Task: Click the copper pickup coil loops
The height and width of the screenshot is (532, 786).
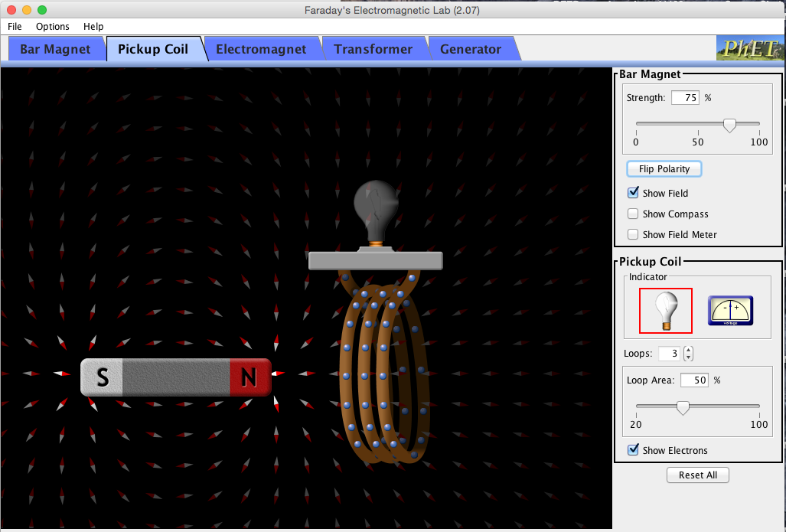Action: click(385, 374)
